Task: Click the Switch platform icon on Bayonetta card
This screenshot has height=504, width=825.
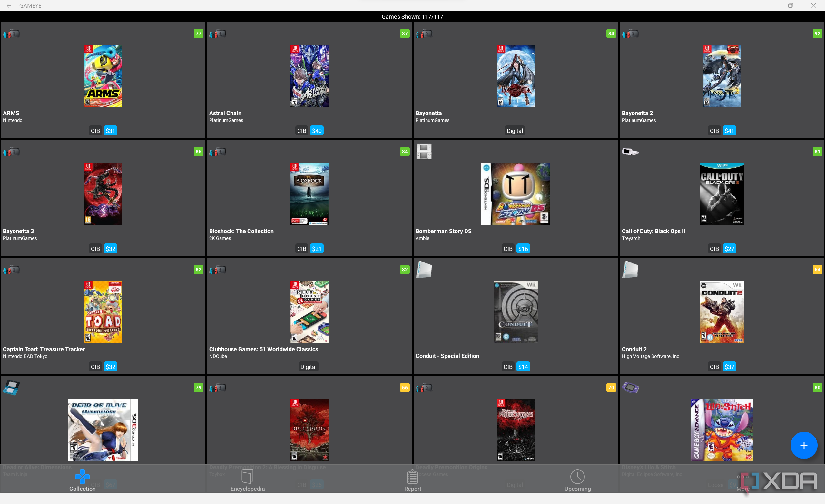Action: [424, 34]
